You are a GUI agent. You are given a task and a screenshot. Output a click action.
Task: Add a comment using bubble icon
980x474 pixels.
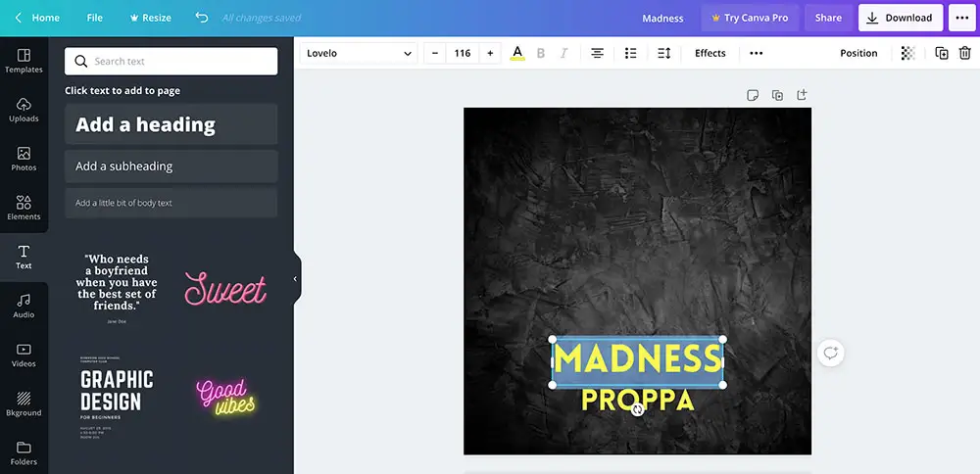831,353
